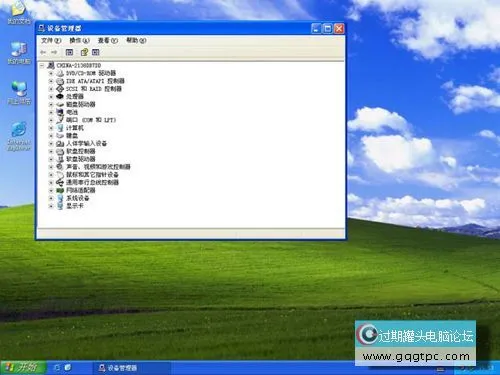This screenshot has width=500, height=375.
Task: Expand the 声音、视频和游戏控制器 node
Action: click(51, 167)
